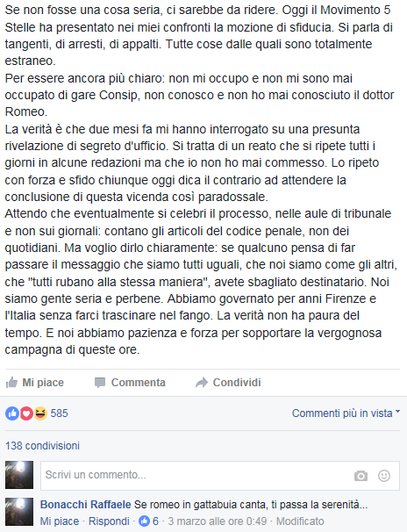Click Mi piace under Bonacchi's comment
The height and width of the screenshot is (532, 407).
tap(60, 521)
